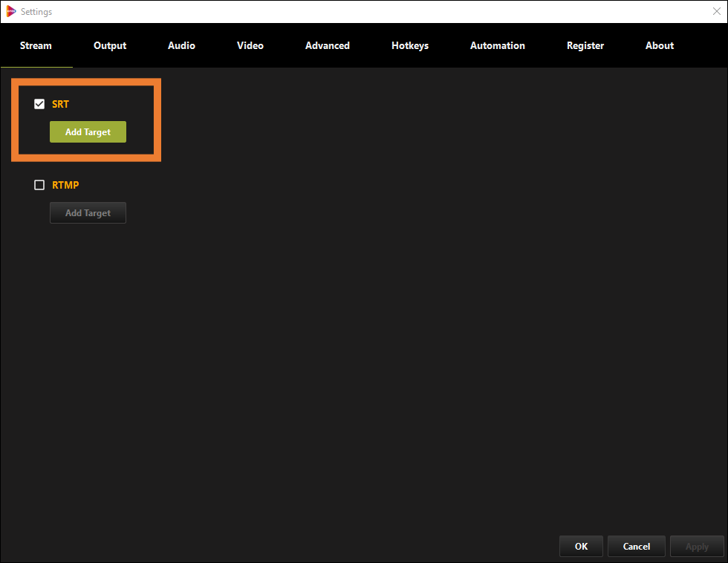Show the About tab
The height and width of the screenshot is (563, 728).
660,45
